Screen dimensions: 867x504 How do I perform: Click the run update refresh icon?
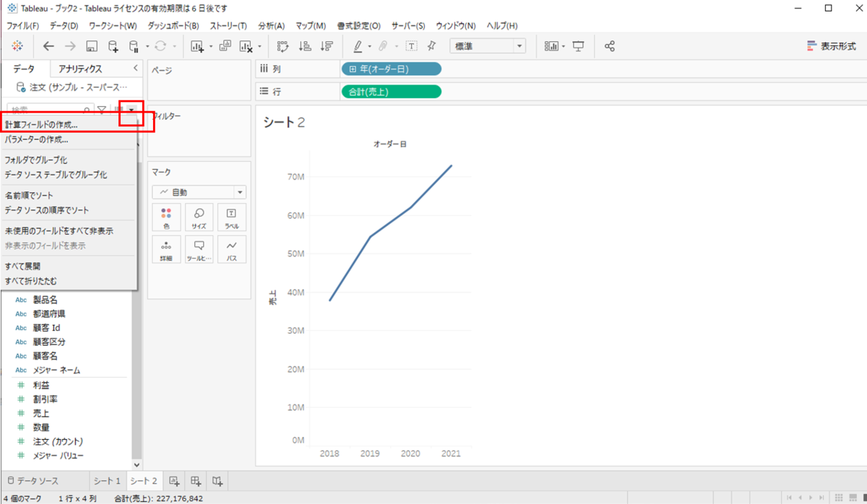[160, 45]
